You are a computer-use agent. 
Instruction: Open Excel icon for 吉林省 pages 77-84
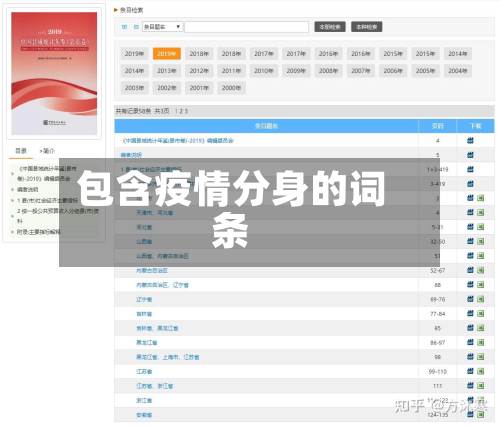point(480,313)
